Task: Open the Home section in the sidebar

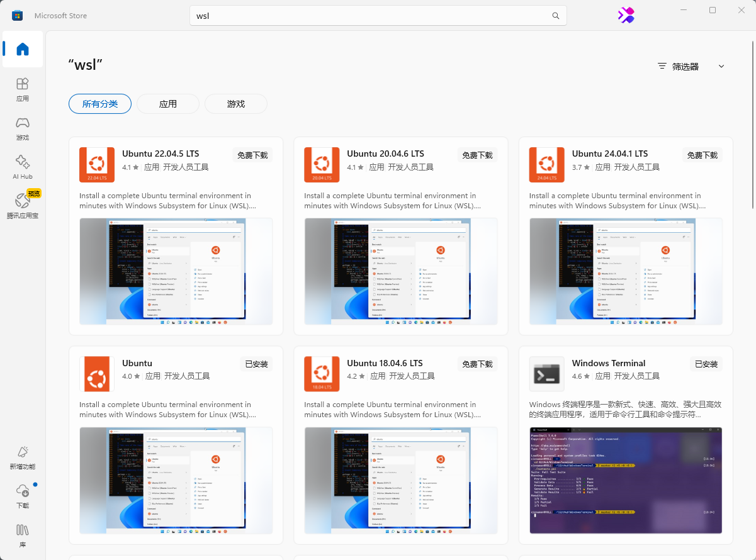Action: pos(23,49)
